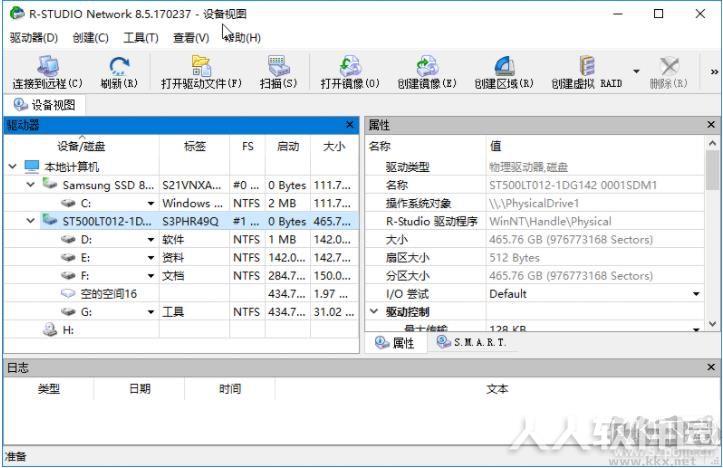Select the D: partition icon
Screen dimensions: 723x468
pyautogui.click(x=68, y=239)
